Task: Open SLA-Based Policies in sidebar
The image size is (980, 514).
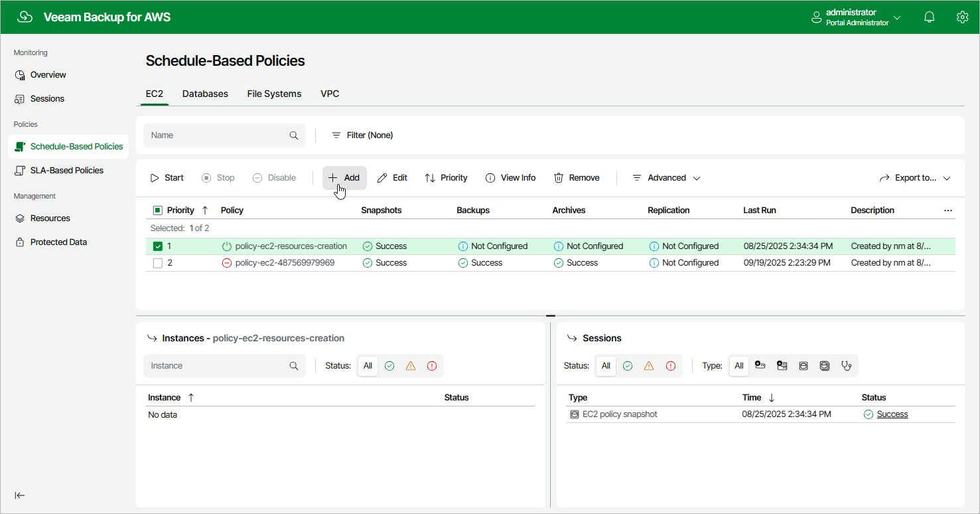Action: 68,171
